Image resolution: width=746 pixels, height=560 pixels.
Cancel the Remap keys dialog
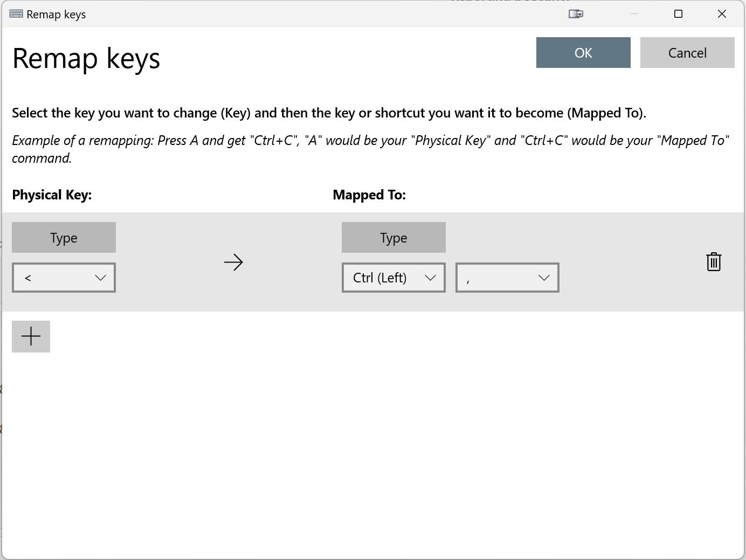(x=687, y=52)
